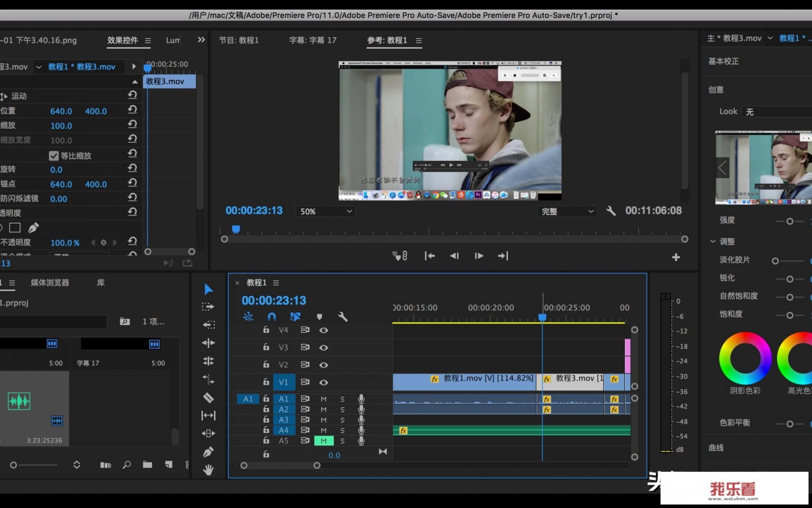The image size is (812, 508).
Task: Open the 50% zoom level dropdown
Action: [326, 211]
